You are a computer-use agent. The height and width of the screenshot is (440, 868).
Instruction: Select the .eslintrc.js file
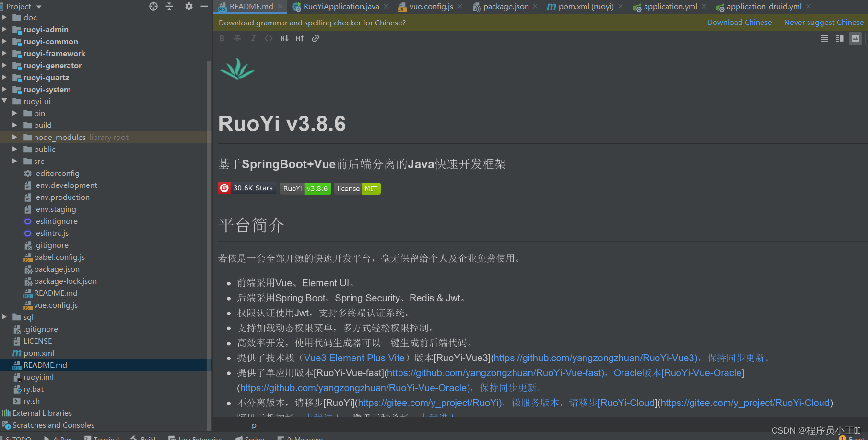[51, 233]
